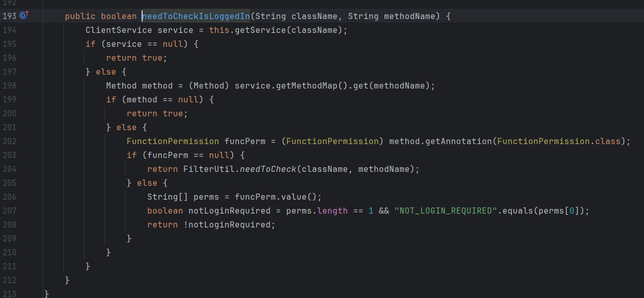Click the return true statement on line 196
The image size is (644, 298).
click(x=136, y=58)
